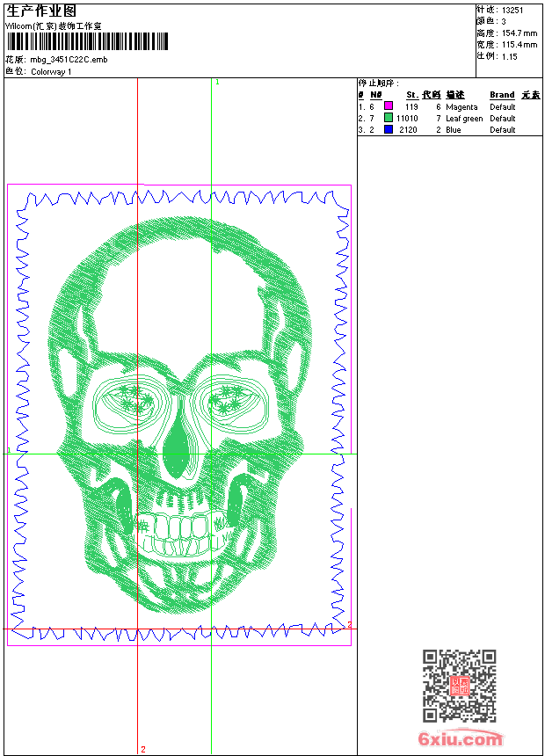This screenshot has height=756, width=545.
Task: Click the Leaf green color swatch
Action: tap(388, 118)
